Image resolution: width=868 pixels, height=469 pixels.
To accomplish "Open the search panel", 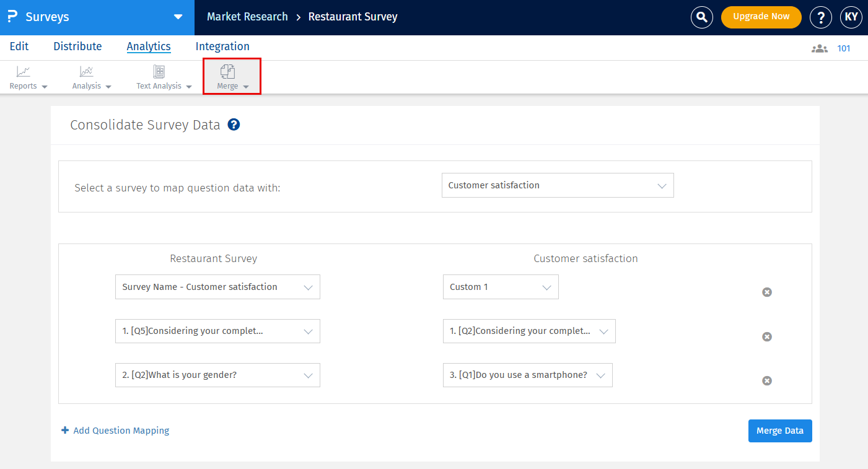I will point(701,17).
